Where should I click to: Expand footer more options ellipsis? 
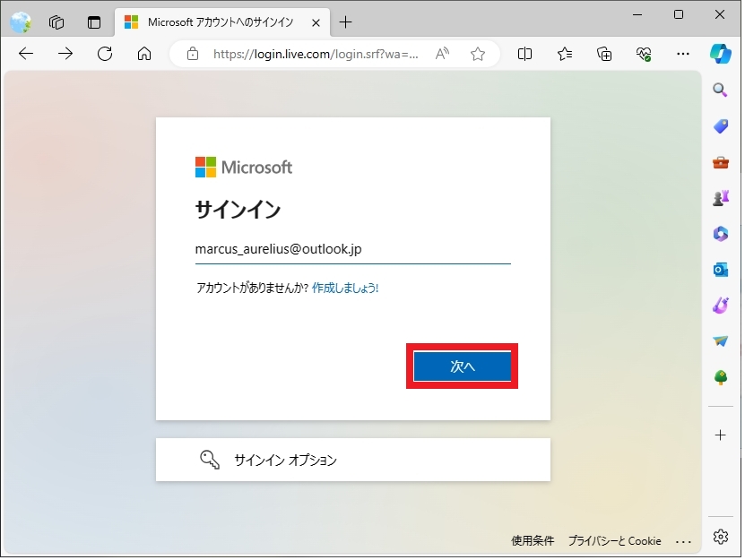coord(684,541)
